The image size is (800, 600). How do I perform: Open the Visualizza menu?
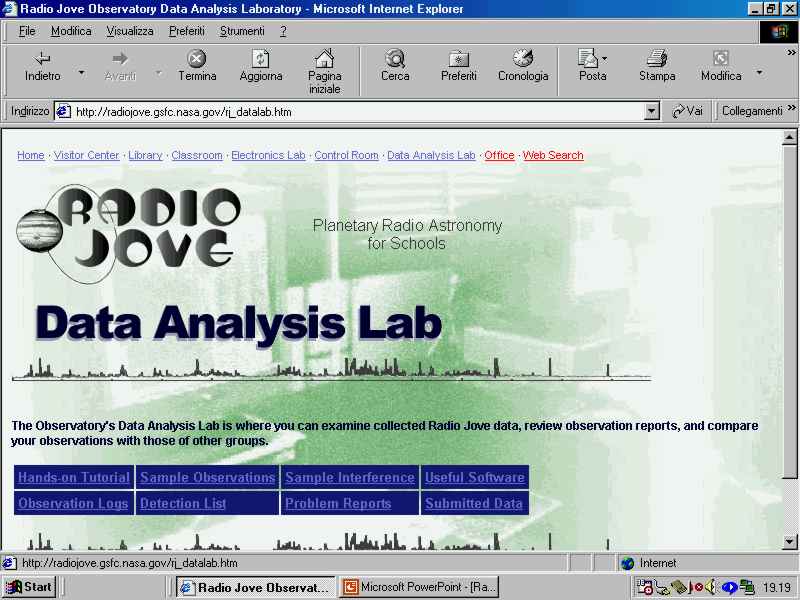click(130, 31)
